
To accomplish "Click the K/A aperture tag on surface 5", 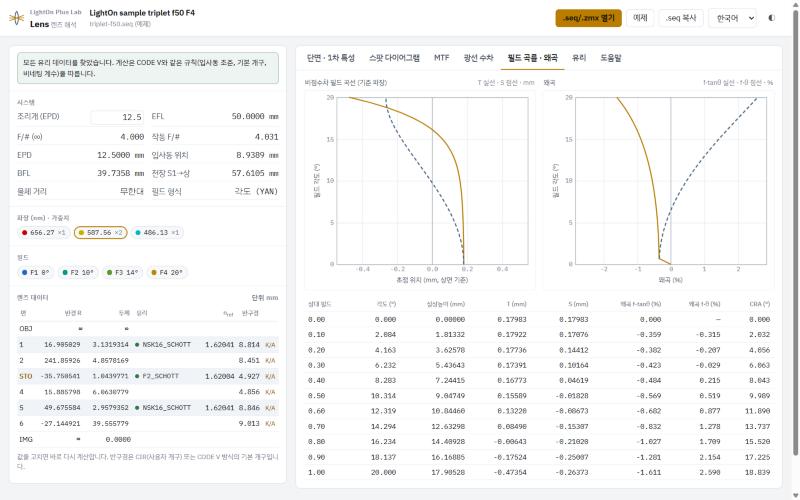I will coord(270,408).
